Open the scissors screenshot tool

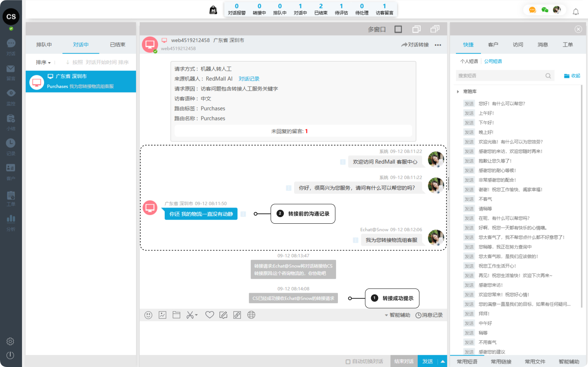coord(190,315)
